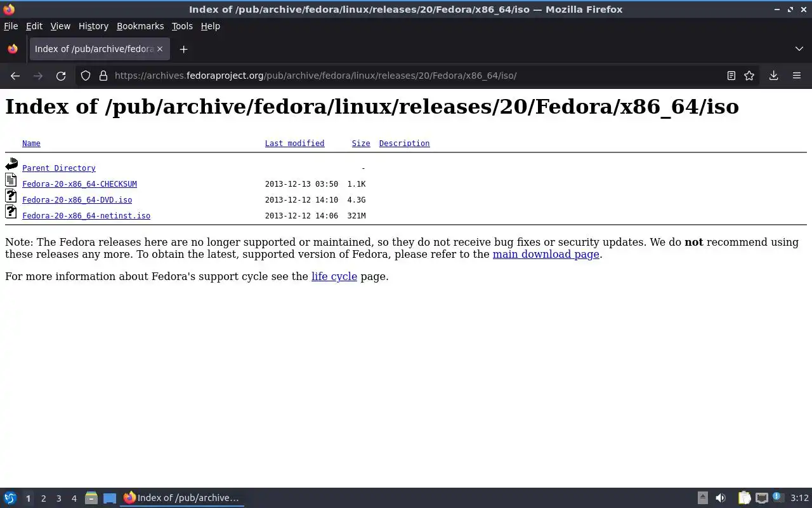The image size is (812, 508).
Task: Go back using the back arrow
Action: [15, 76]
